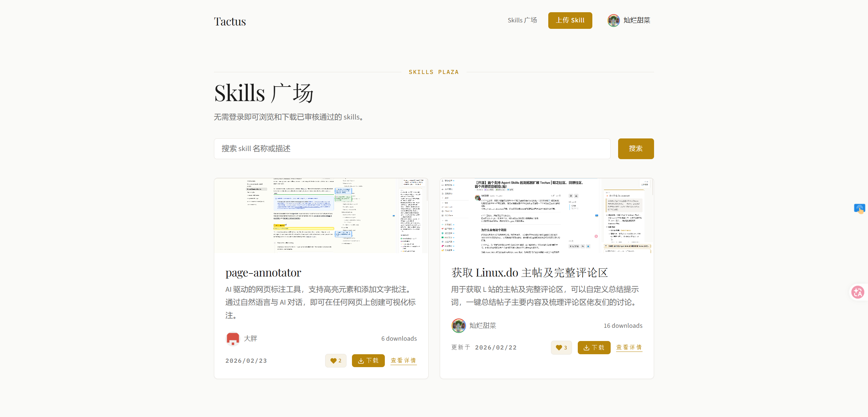This screenshot has height=417, width=868.
Task: Open the Linux.do skill preview thumbnail
Action: (547, 216)
